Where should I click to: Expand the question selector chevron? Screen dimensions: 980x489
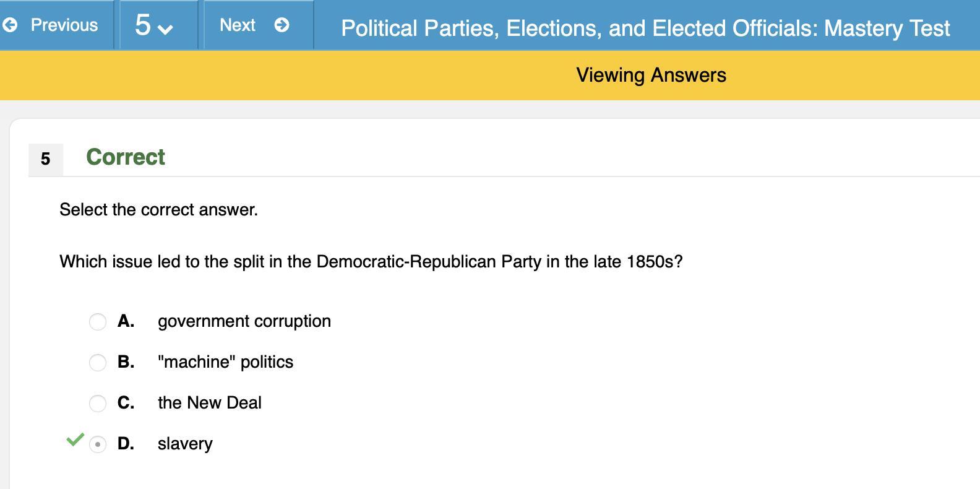pyautogui.click(x=166, y=28)
